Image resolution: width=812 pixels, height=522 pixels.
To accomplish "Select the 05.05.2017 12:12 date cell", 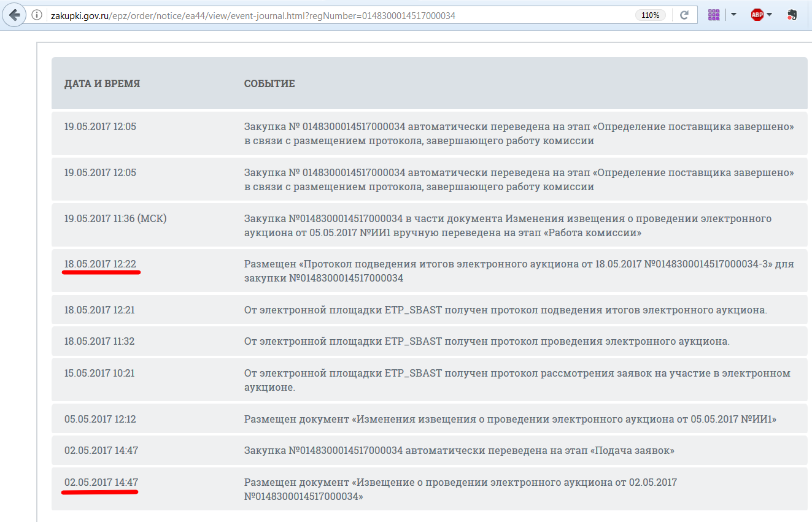I will tap(100, 420).
